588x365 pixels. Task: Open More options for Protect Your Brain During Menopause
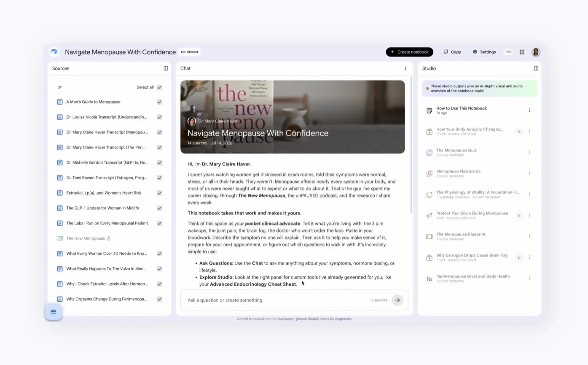pyautogui.click(x=529, y=216)
